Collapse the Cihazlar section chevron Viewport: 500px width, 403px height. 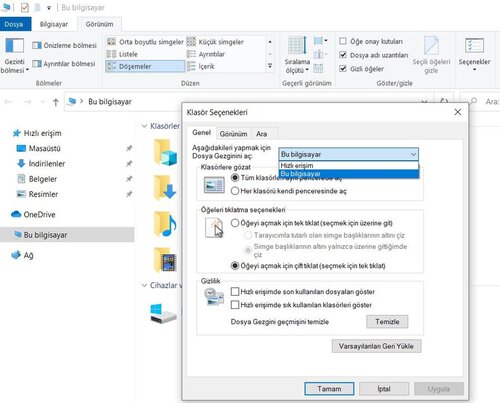(144, 285)
